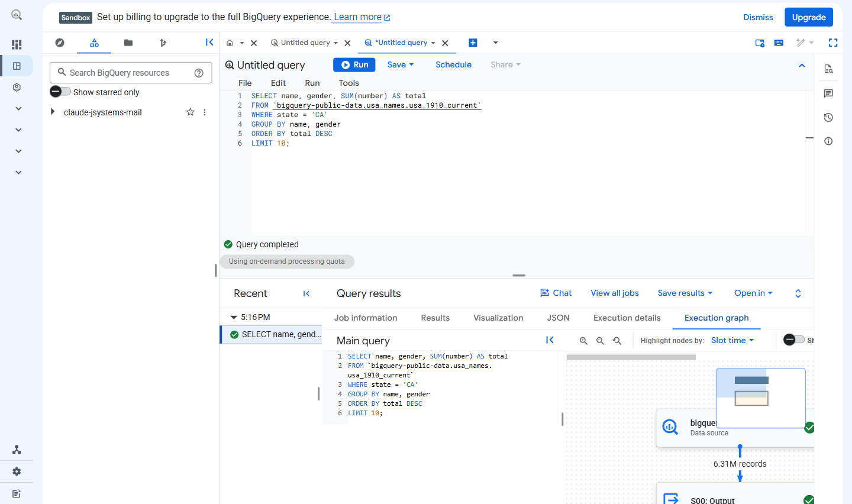Toggle Show starred only switch

pos(60,92)
